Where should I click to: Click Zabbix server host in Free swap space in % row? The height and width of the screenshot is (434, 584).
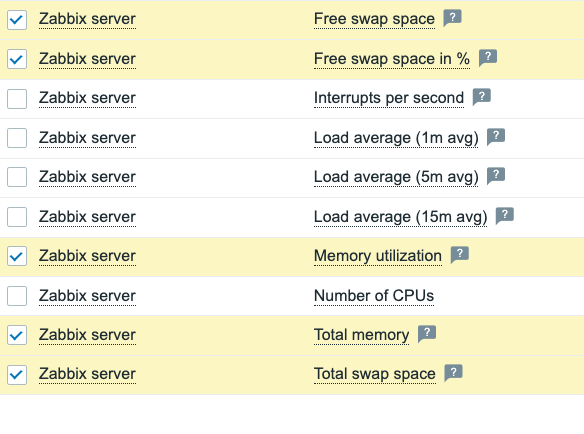(87, 59)
